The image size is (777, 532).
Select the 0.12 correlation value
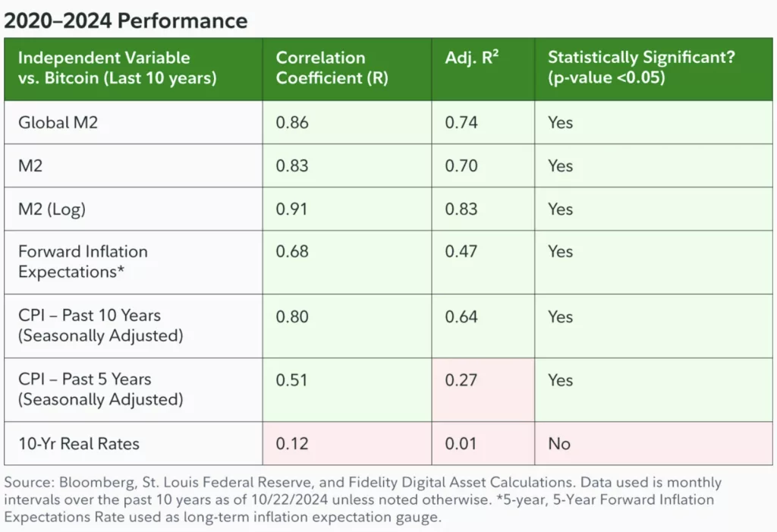[291, 444]
